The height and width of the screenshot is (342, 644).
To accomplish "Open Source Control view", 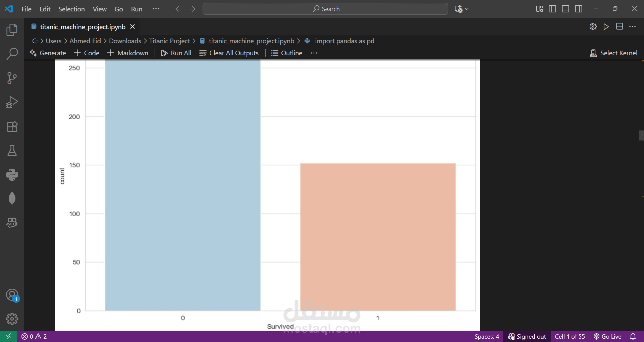I will click(x=12, y=78).
